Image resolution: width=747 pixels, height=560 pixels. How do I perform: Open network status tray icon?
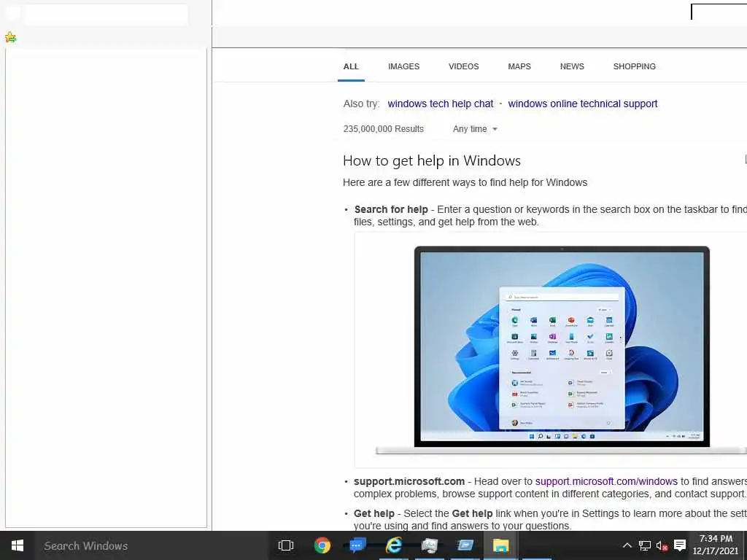click(645, 545)
